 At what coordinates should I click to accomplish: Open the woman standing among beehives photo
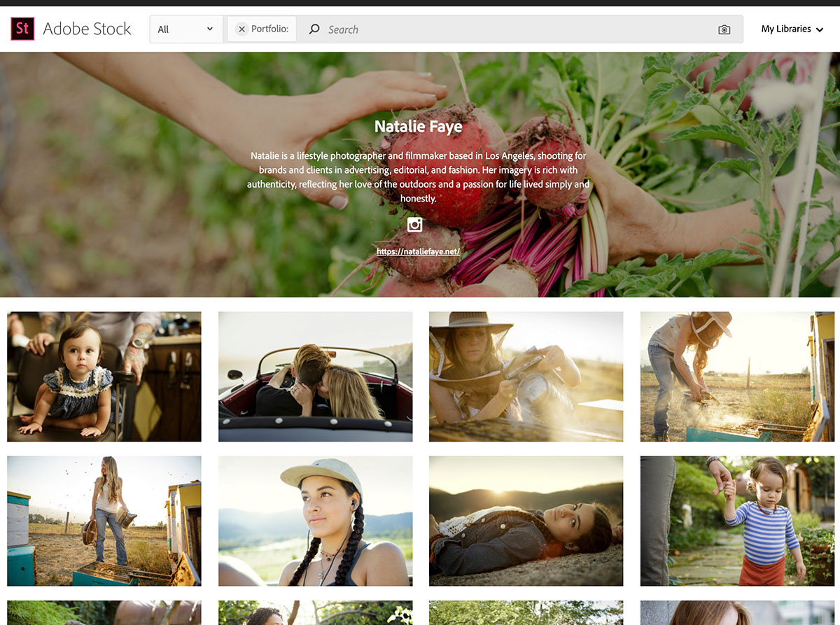pyautogui.click(x=104, y=521)
